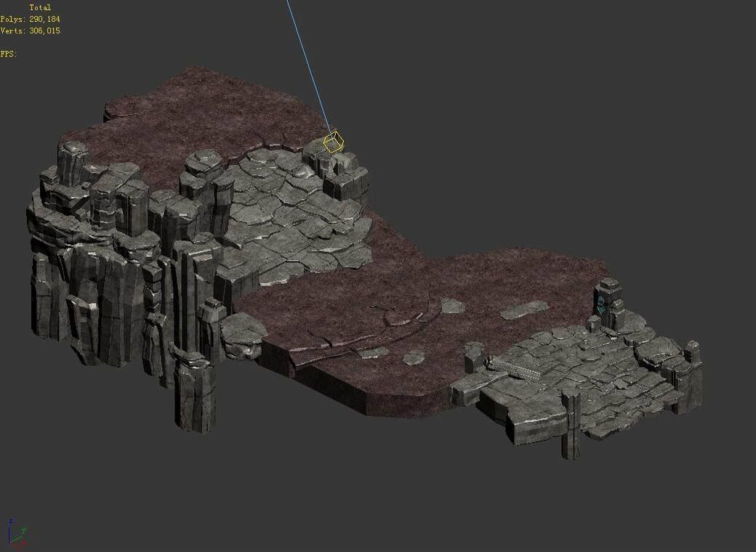Viewport: 756px width, 552px height.
Task: Select the blue light direction line
Action: point(309,68)
